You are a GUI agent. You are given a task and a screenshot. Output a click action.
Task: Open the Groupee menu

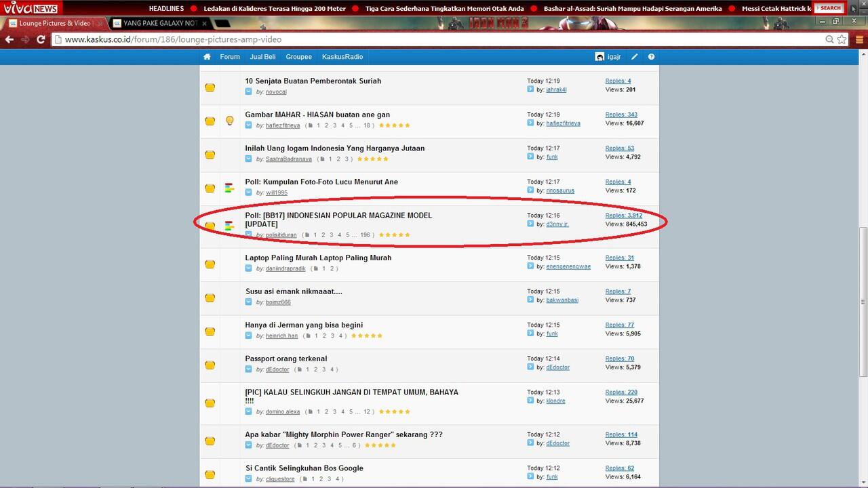coord(299,57)
